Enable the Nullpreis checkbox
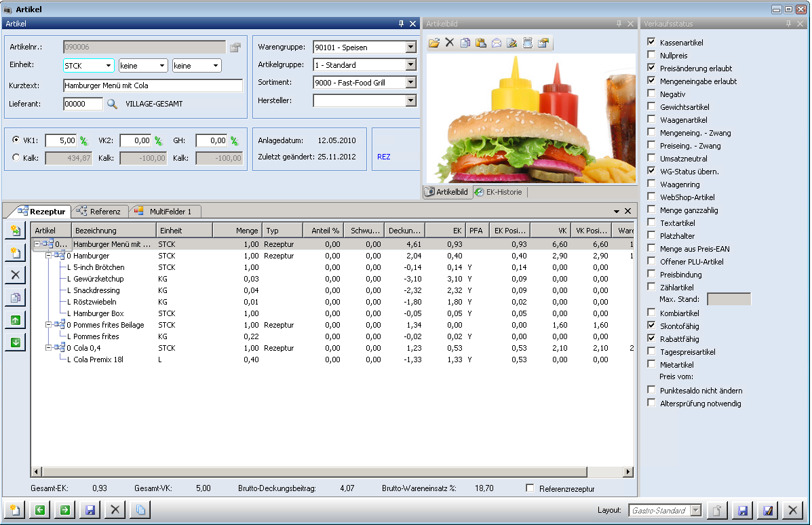 pyautogui.click(x=652, y=56)
